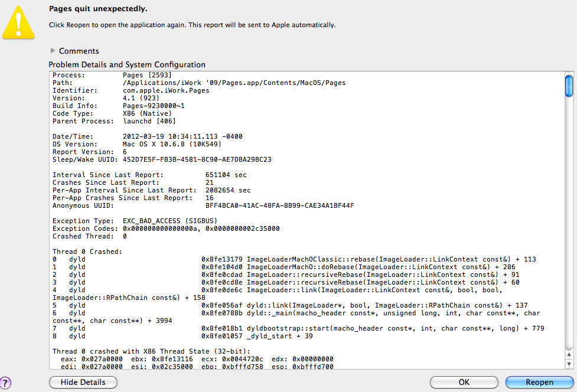Dismiss the dialog with OK
Viewport: 577px width, 392px height.
(x=464, y=382)
